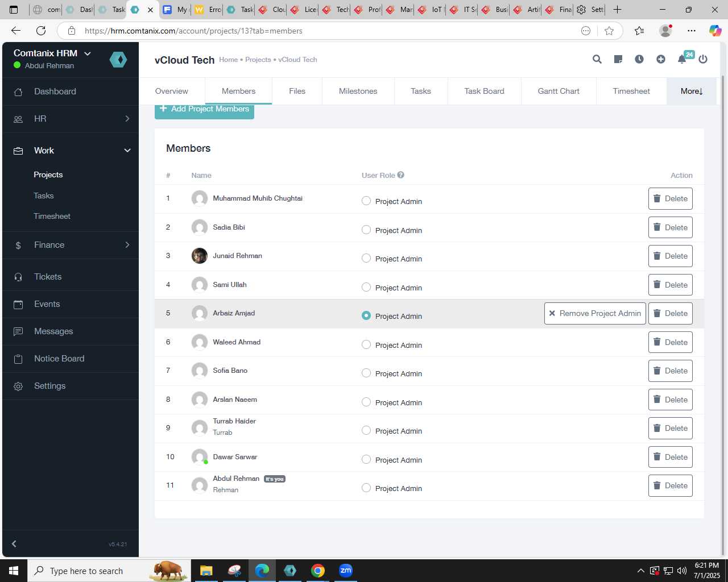Viewport: 728px width, 582px height.
Task: Open Tasks under Work in the sidebar
Action: [x=43, y=196]
